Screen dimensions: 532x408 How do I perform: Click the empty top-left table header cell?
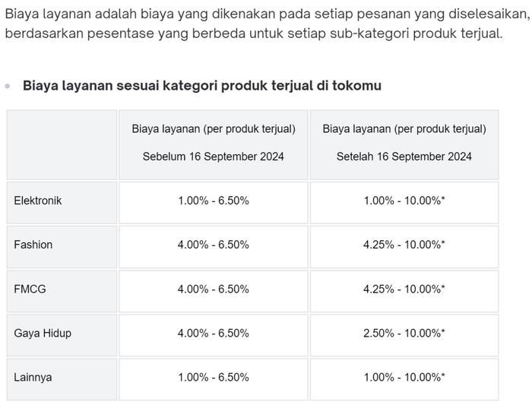coord(62,144)
